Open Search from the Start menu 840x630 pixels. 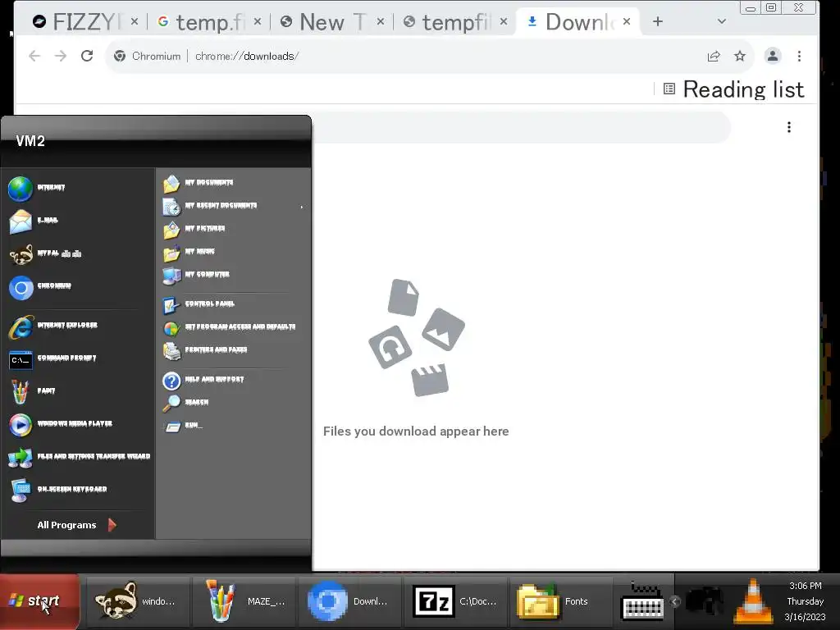coord(185,403)
